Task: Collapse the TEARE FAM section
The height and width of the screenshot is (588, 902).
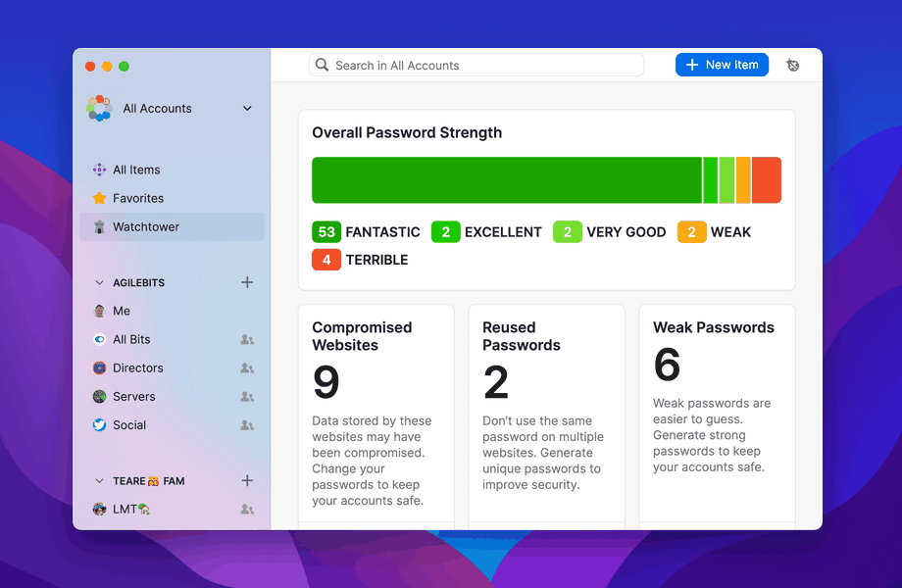Action: coord(98,480)
